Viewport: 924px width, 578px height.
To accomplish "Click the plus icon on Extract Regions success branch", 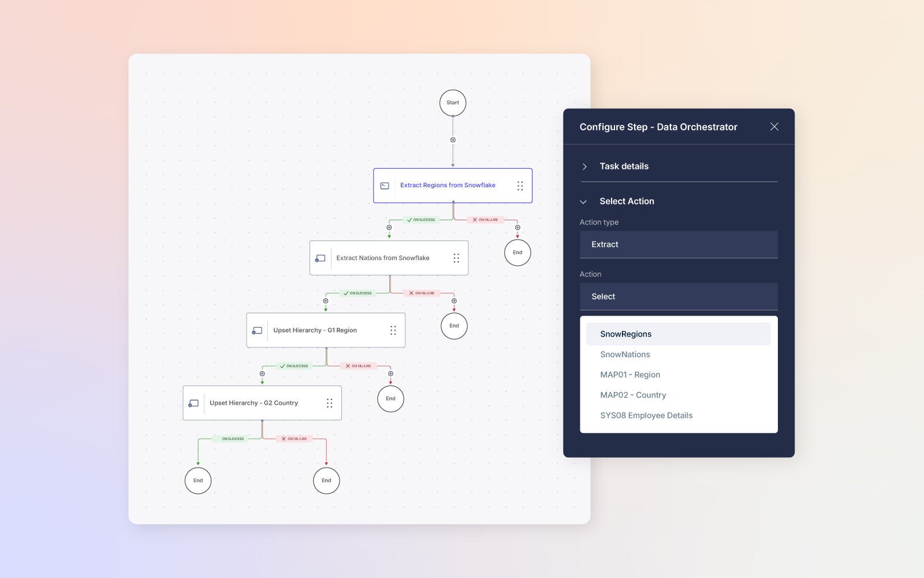I will point(389,227).
